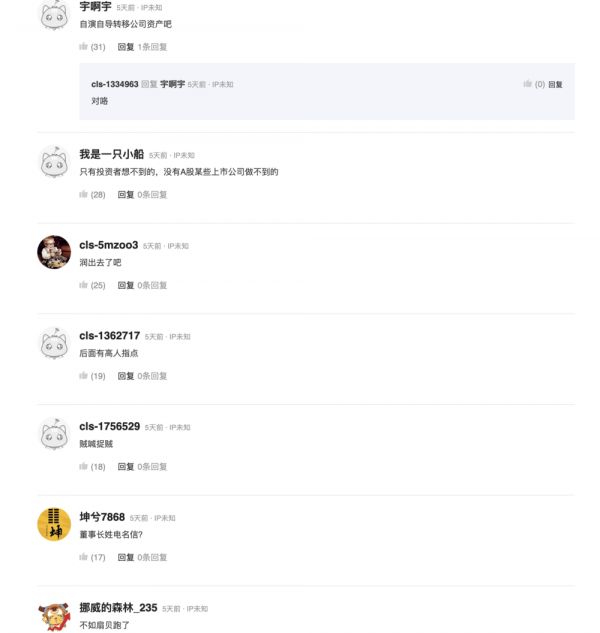Expand 0条回复 under cls-1362717's comment
The image size is (600, 633).
(x=153, y=376)
